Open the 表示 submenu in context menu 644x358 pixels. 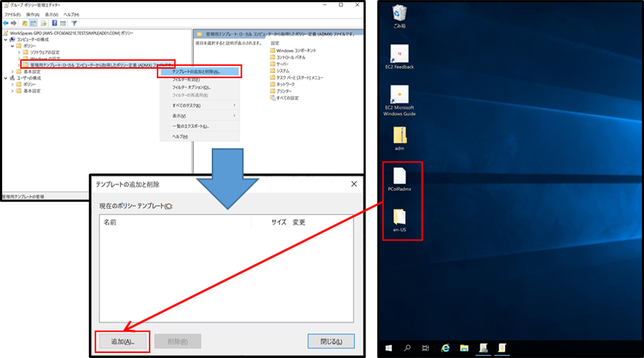200,116
